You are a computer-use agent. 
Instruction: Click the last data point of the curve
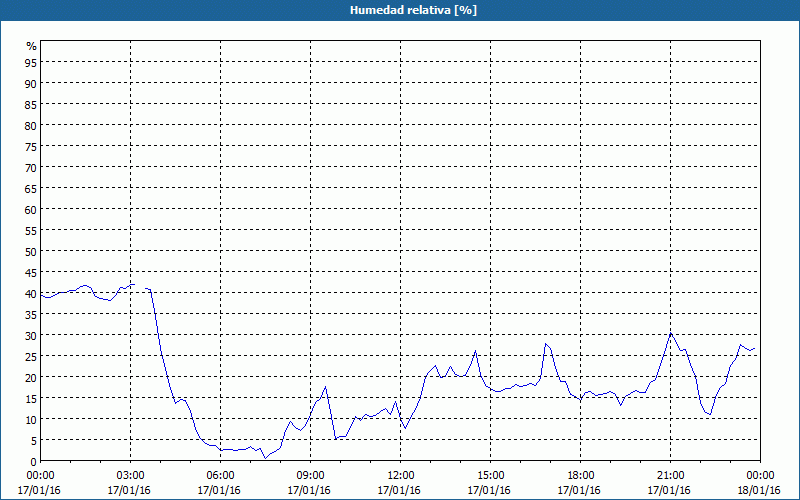coord(754,348)
